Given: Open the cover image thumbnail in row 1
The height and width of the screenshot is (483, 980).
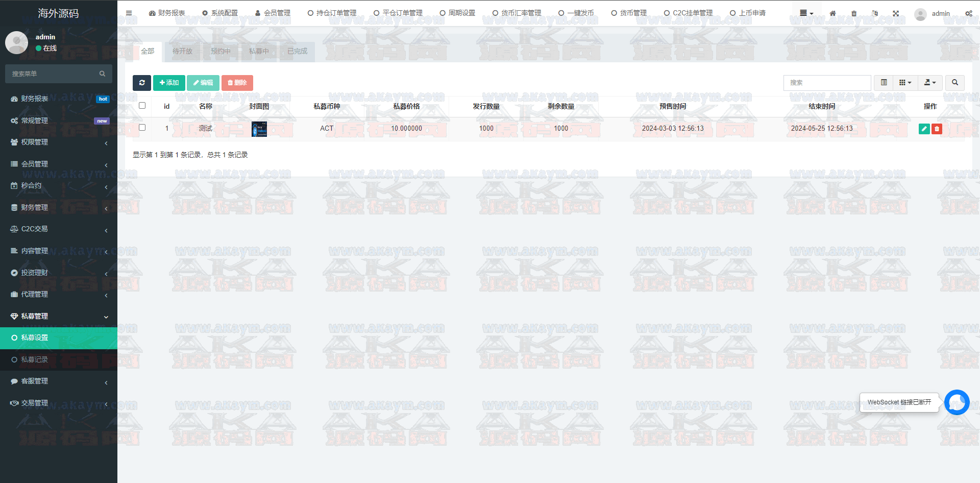Looking at the screenshot, I should pyautogui.click(x=259, y=129).
